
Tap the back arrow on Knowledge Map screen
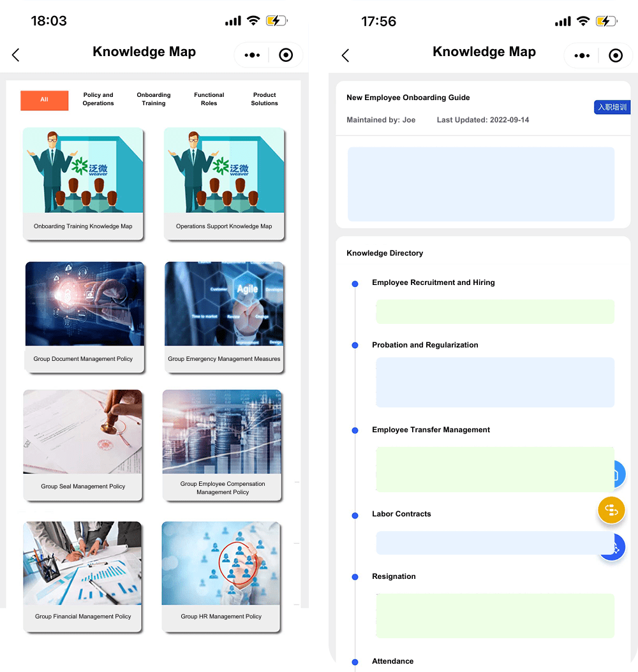pos(15,55)
